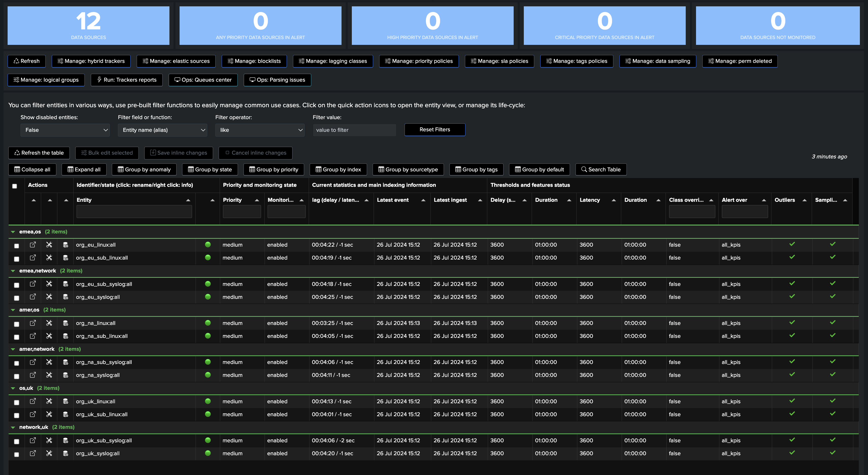Open entity view icon for org_eu_linux:all
The width and height of the screenshot is (868, 475).
33,245
